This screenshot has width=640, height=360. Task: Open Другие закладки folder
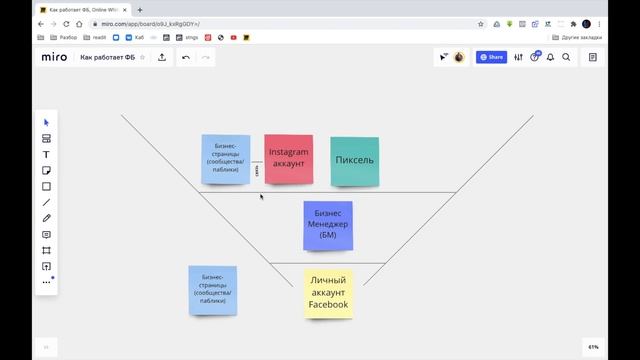(x=577, y=38)
